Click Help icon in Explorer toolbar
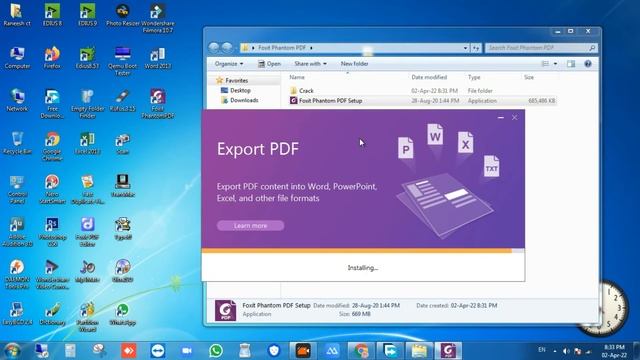Viewport: 640px width, 360px height. 588,64
